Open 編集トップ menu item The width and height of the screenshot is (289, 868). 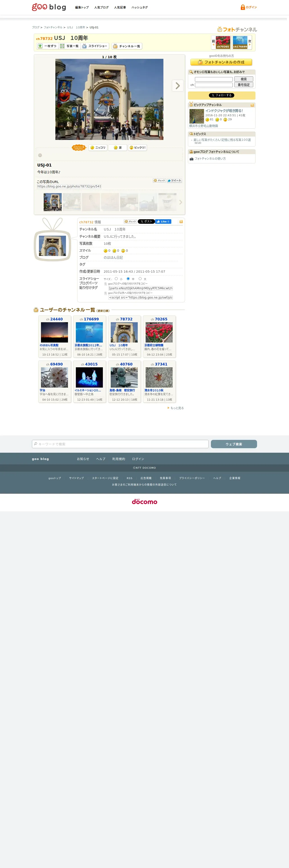[x=82, y=7]
